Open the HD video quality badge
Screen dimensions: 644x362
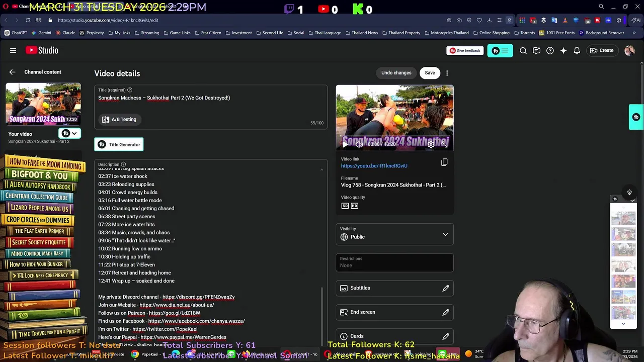pyautogui.click(x=355, y=206)
